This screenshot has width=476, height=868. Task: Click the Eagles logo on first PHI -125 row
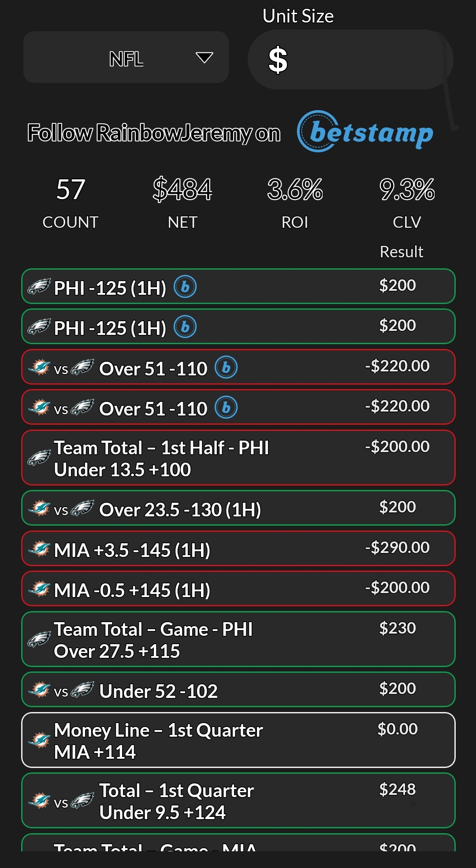pos(39,287)
